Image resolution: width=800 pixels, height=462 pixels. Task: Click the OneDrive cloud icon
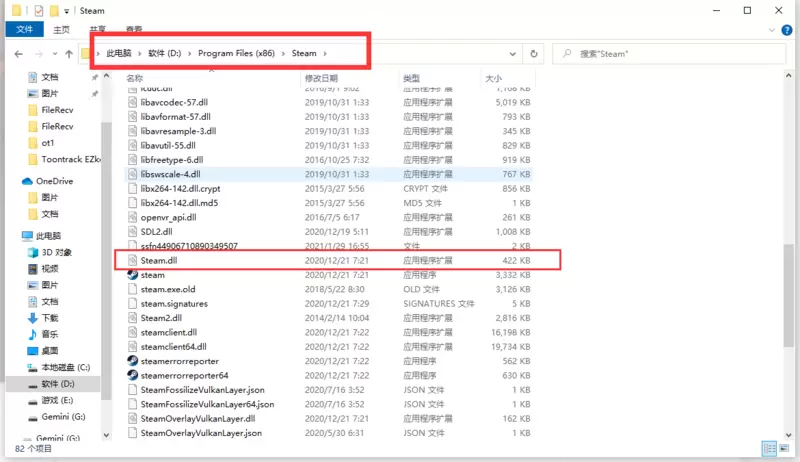tap(27, 181)
